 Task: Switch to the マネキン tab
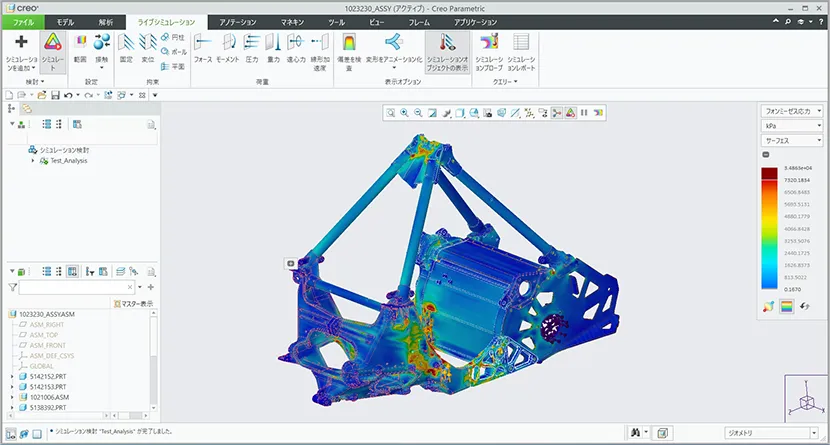(x=292, y=22)
